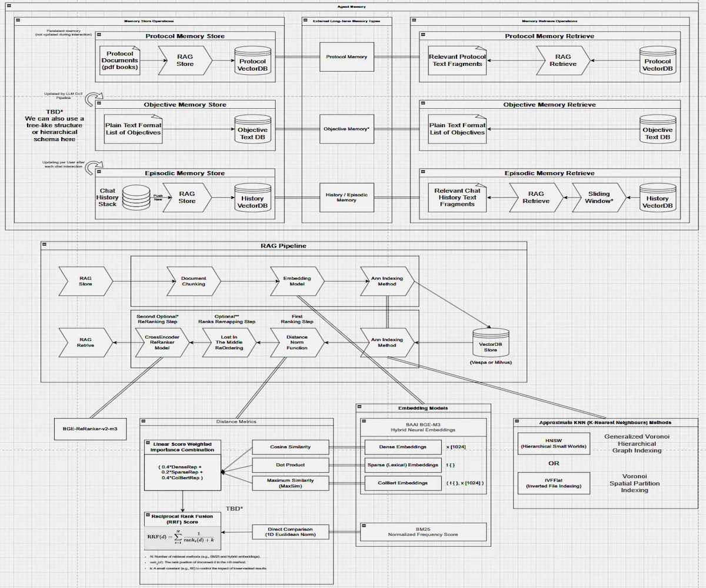This screenshot has width=706, height=588.
Task: Click the VectorDB Store cylinder in the RAG Pipeline
Action: pos(491,341)
